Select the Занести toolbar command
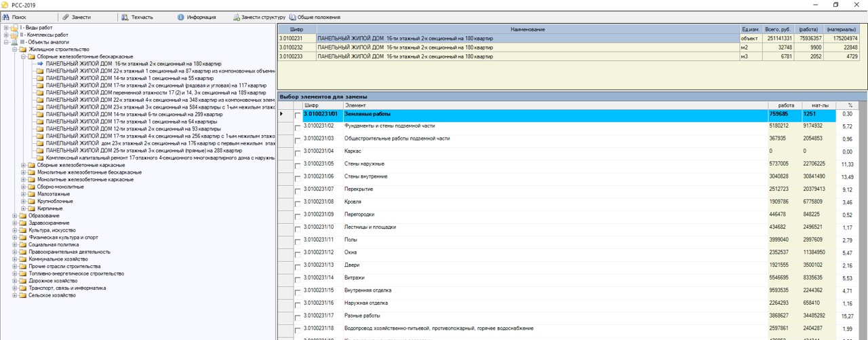 pos(76,17)
